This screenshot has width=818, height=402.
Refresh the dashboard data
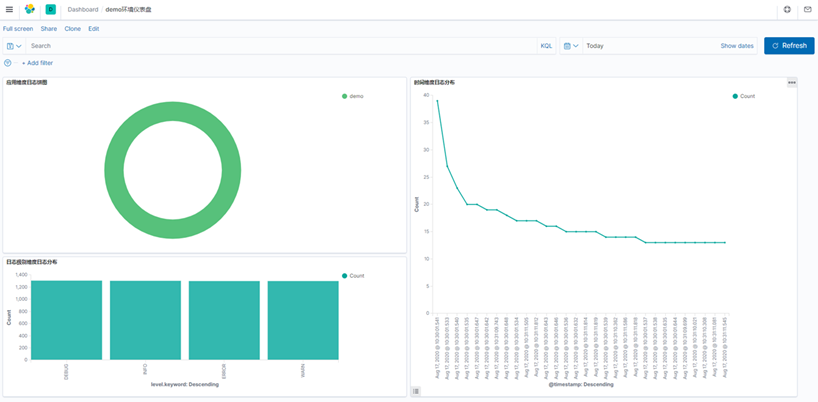(x=789, y=46)
